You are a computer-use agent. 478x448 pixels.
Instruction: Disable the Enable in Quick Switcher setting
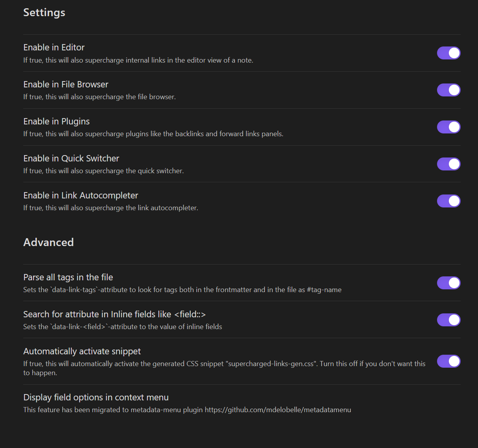[448, 164]
